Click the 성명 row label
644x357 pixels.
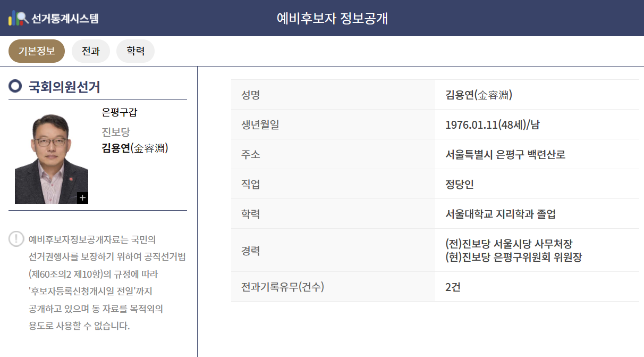point(251,95)
